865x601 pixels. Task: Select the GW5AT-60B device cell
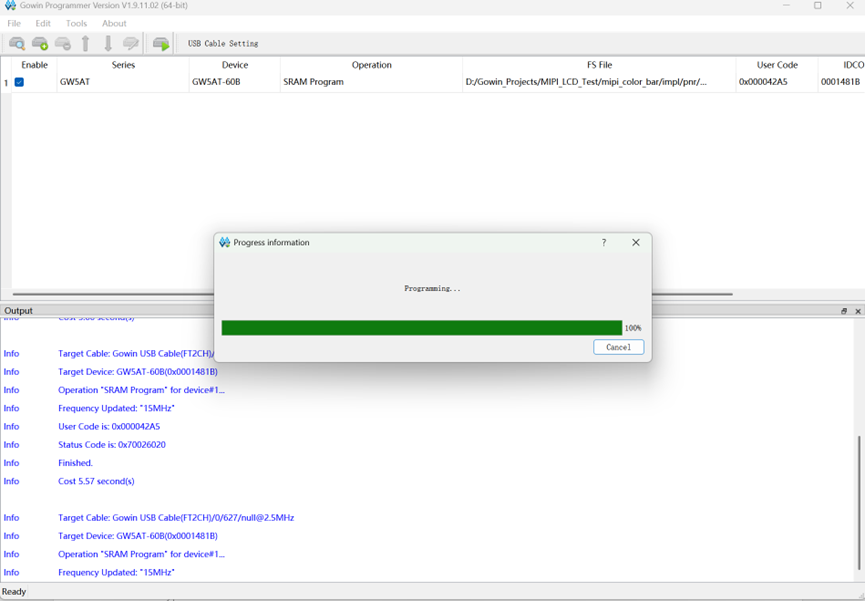tap(234, 82)
